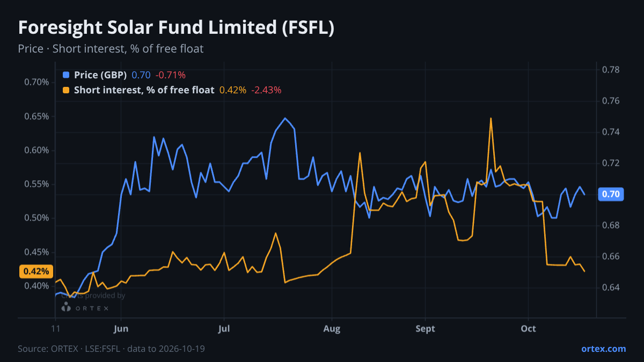This screenshot has height=362, width=644.
Task: Click the Jul label on the time axis
Action: click(x=224, y=329)
